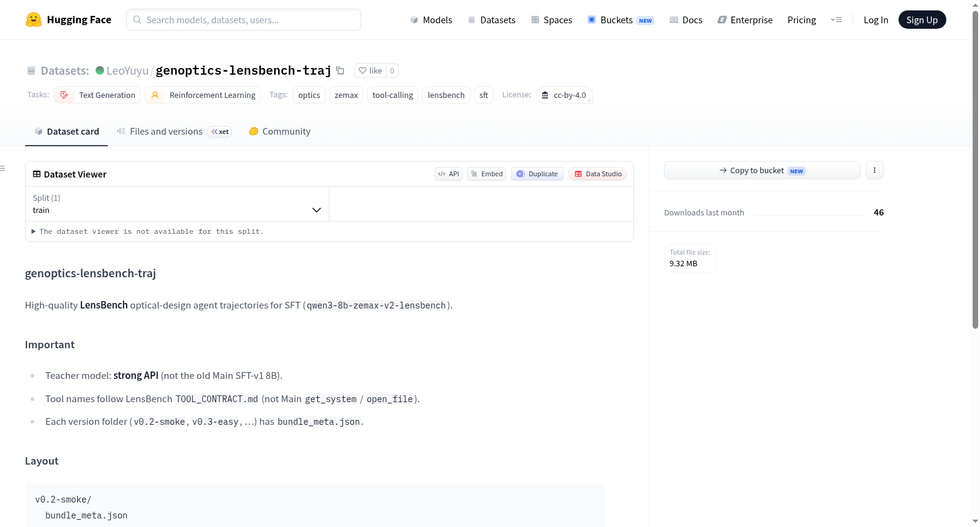Click the qwen3-8b-zemax-v2-lensbench code text
The image size is (980, 527).
click(x=376, y=305)
